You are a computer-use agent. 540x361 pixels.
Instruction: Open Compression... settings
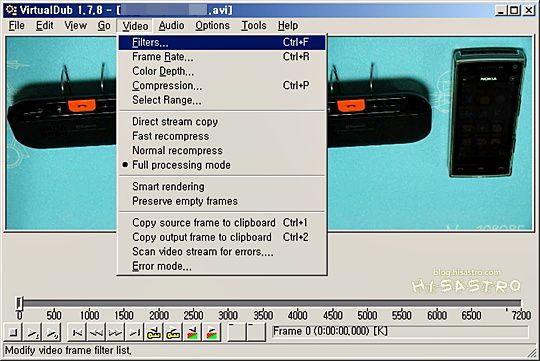pos(222,86)
